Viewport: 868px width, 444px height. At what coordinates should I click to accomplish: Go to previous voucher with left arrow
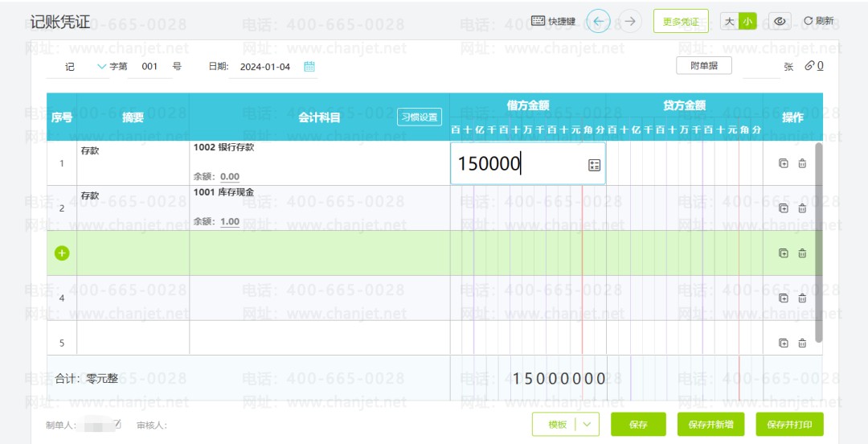point(599,21)
